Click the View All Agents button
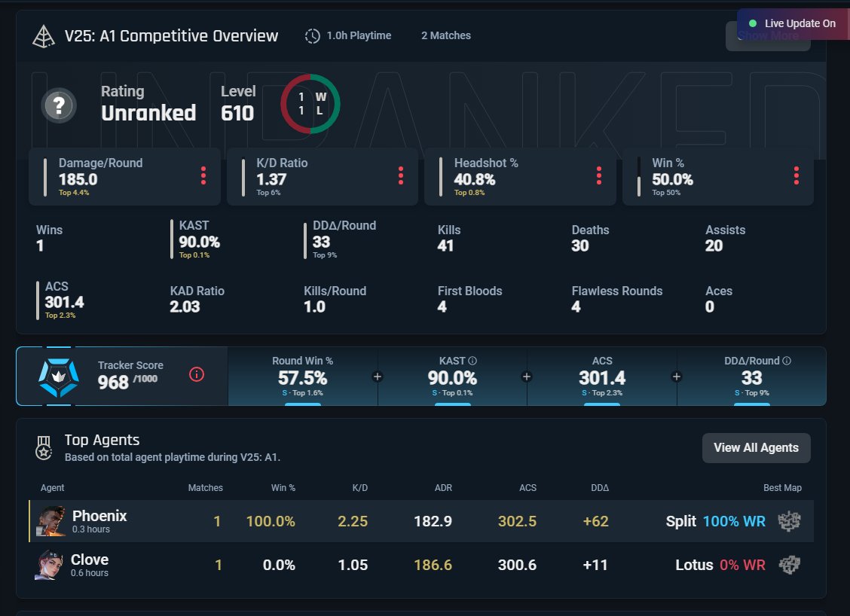850x616 pixels. pyautogui.click(x=757, y=448)
